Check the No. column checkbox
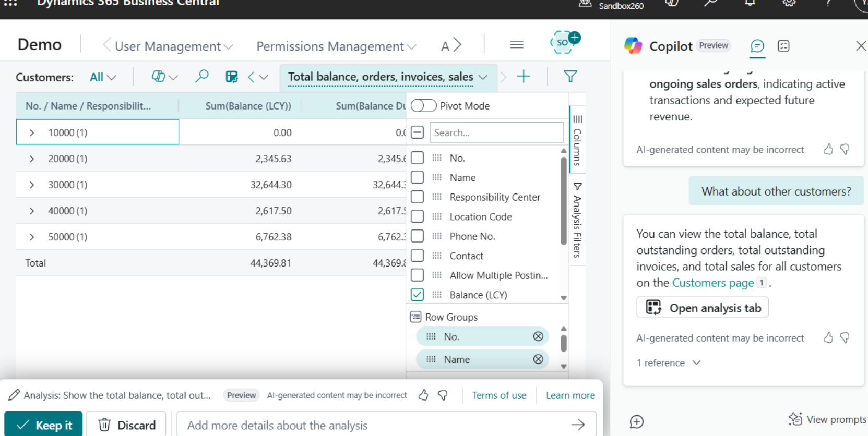This screenshot has height=436, width=868. click(x=417, y=158)
